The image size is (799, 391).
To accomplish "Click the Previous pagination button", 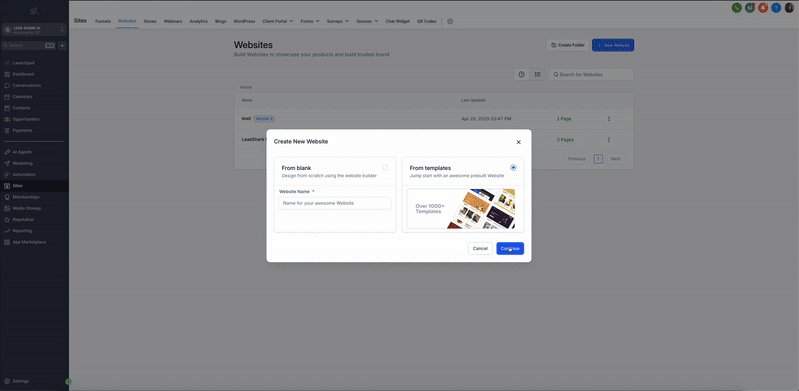I will coord(577,159).
